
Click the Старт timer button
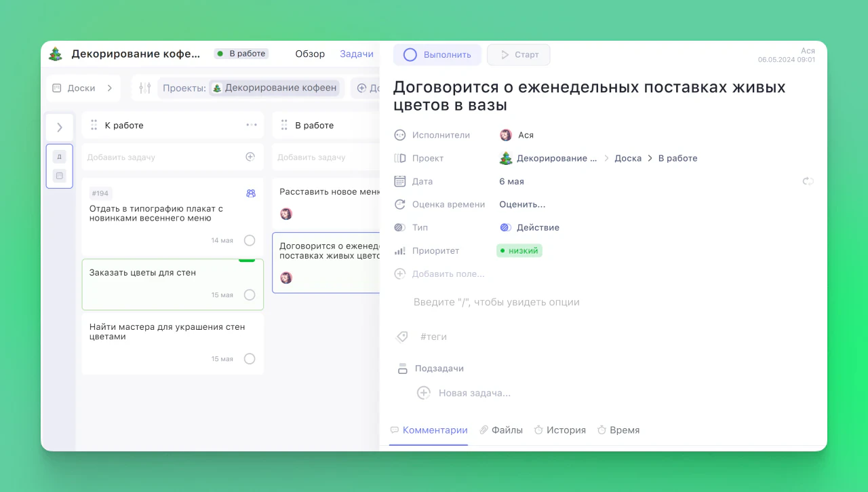pyautogui.click(x=519, y=55)
